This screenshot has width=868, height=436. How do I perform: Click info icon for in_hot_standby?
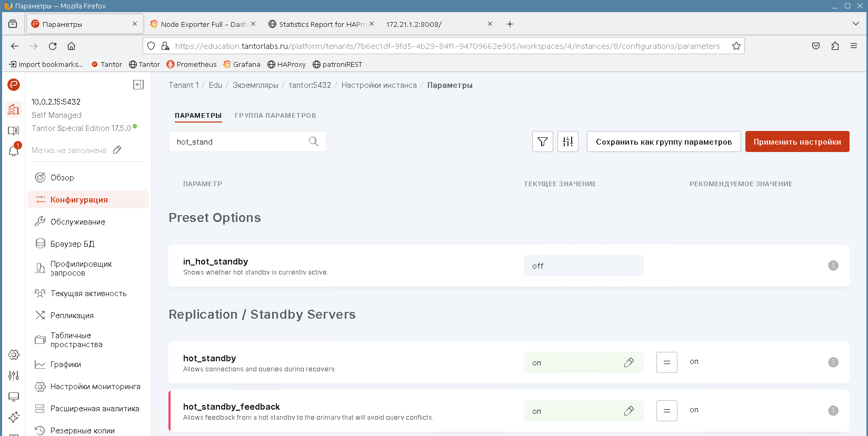[x=833, y=266]
